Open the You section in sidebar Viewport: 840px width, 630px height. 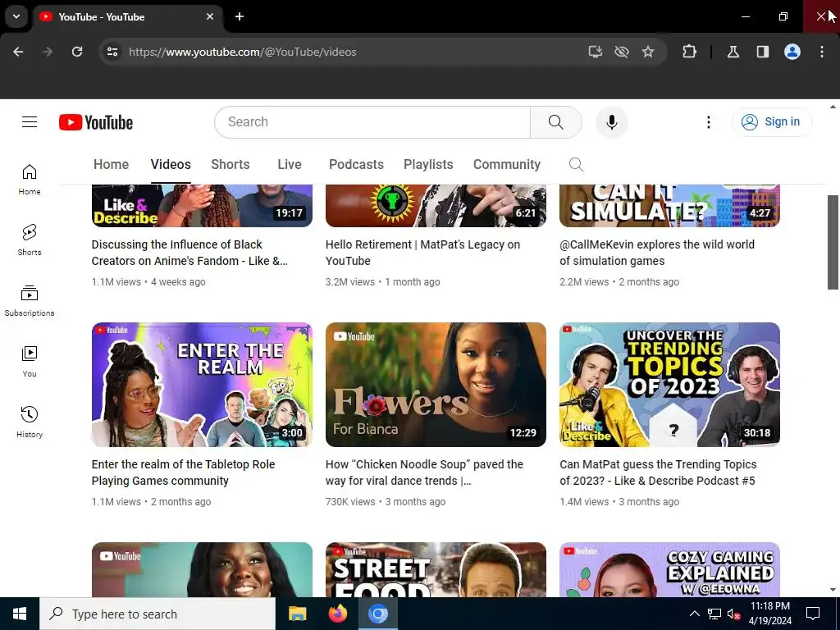click(30, 362)
